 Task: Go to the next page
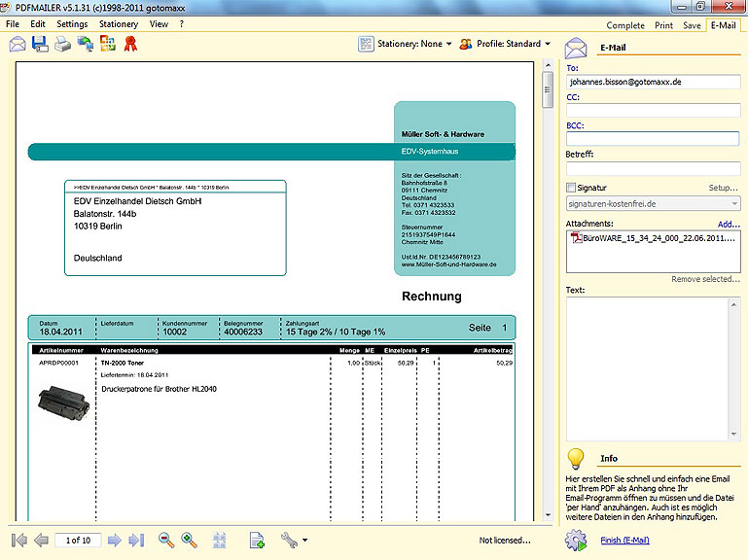pyautogui.click(x=115, y=540)
